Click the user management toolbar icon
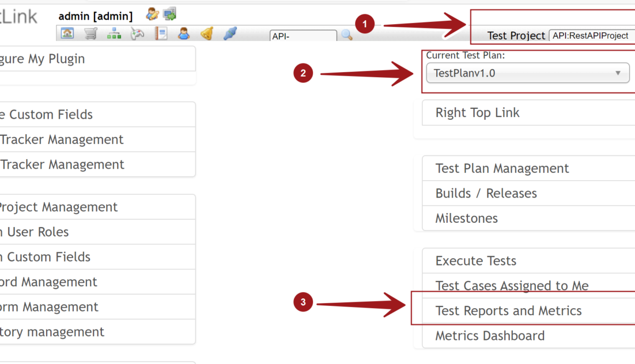The height and width of the screenshot is (364, 635). (183, 34)
